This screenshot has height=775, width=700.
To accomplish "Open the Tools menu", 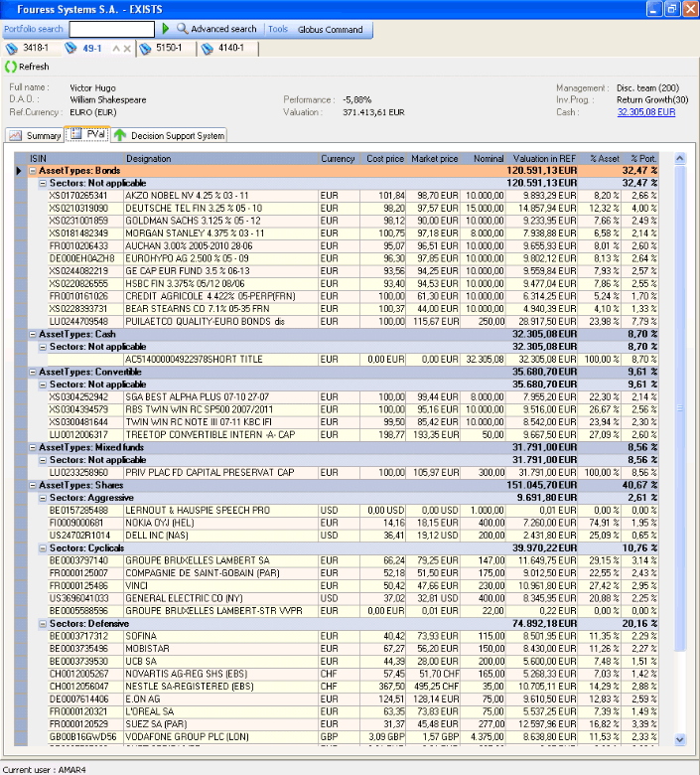I will [278, 29].
